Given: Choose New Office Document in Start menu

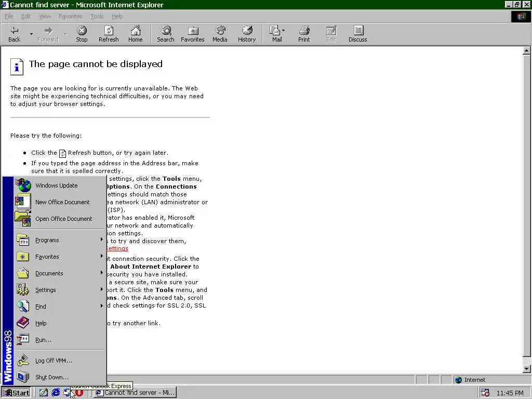Looking at the screenshot, I should pyautogui.click(x=60, y=202).
